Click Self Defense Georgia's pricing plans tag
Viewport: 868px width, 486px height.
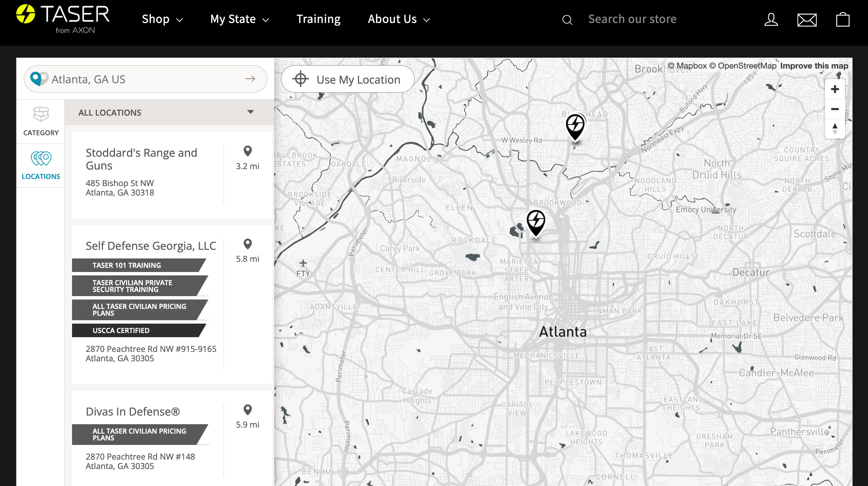pyautogui.click(x=140, y=310)
